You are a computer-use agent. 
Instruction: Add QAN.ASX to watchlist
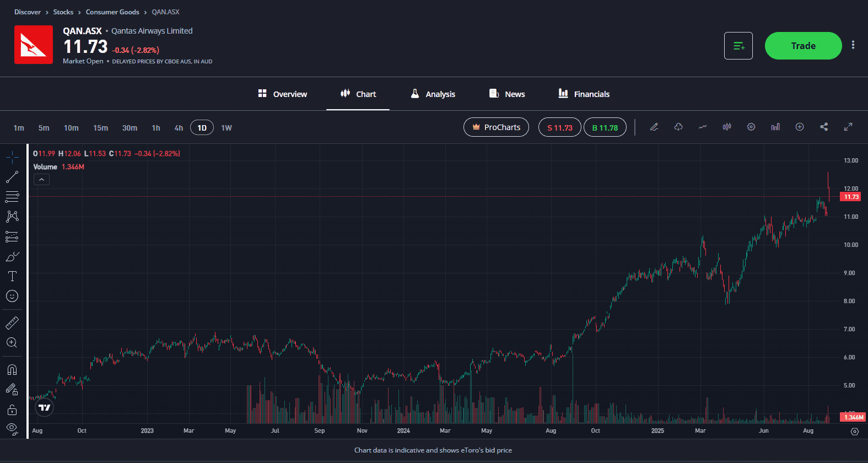(738, 46)
